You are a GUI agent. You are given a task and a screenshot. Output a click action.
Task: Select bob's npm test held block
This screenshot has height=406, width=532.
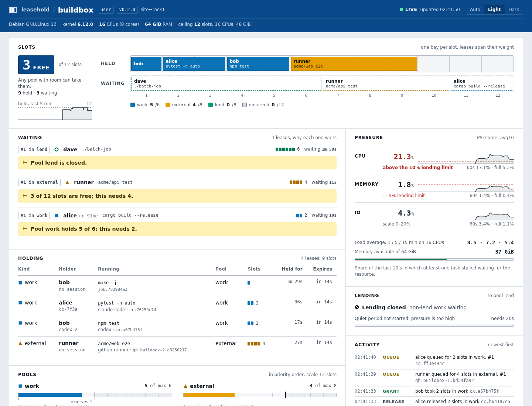tap(258, 64)
